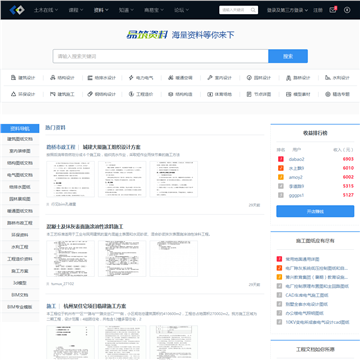The width and height of the screenshot is (360, 360).
Task: Select 施工方案 in the left sidebar
Action: (20, 271)
